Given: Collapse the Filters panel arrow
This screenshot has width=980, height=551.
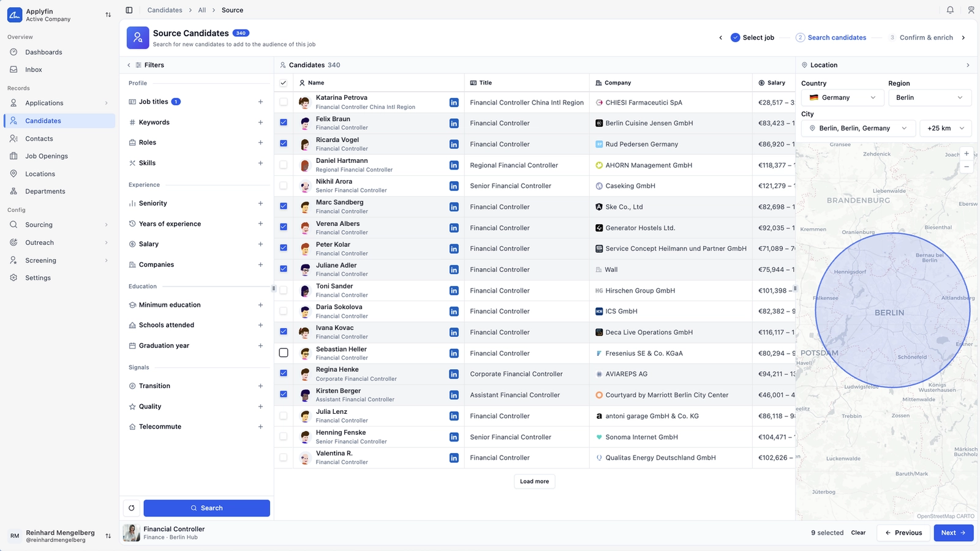Looking at the screenshot, I should click(129, 65).
